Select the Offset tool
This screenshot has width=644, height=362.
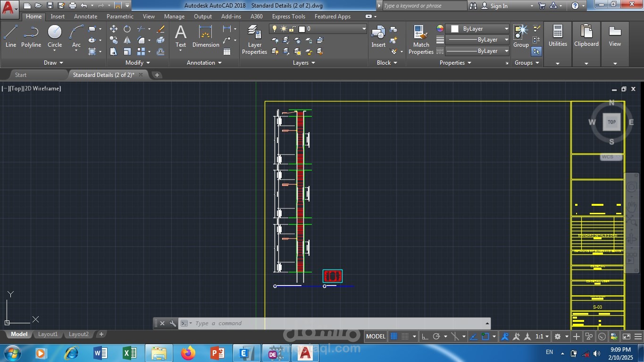[x=160, y=51]
